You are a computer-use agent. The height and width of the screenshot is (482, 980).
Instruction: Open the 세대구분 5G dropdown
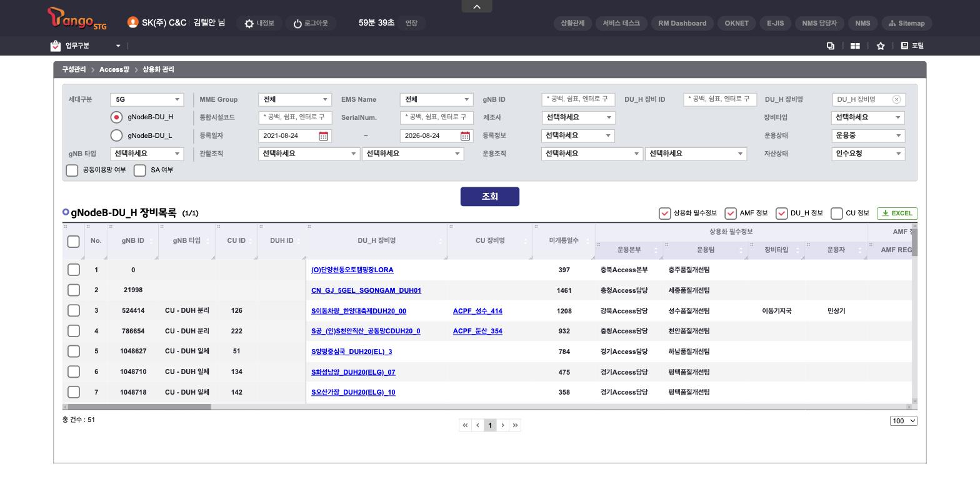[x=147, y=99]
